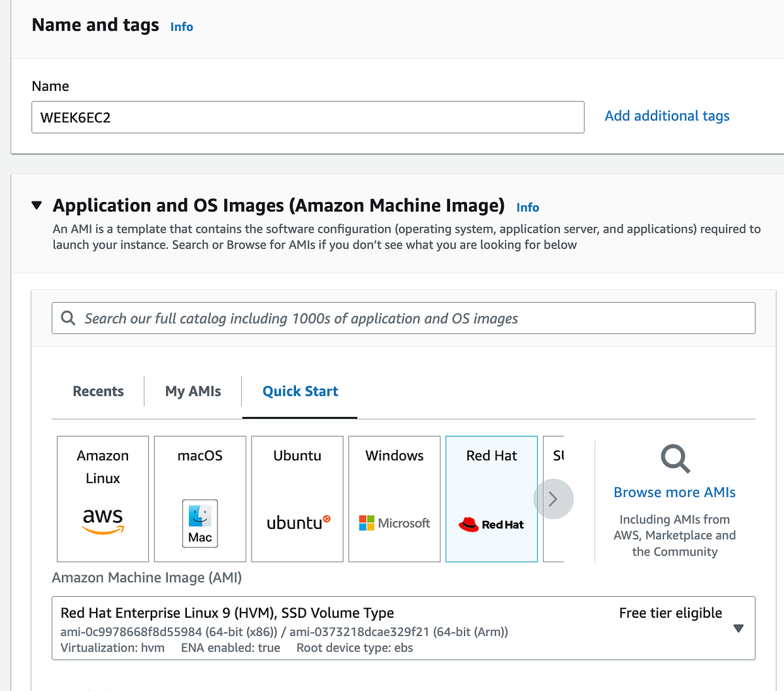Screen dimensions: 784x691
Task: Switch to the Recents tab
Action: (98, 391)
